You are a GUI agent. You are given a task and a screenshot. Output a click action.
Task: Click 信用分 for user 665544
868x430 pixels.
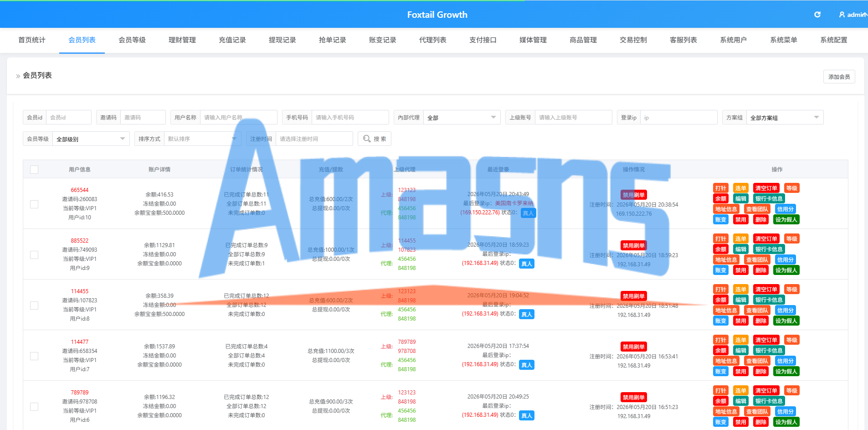click(x=786, y=209)
